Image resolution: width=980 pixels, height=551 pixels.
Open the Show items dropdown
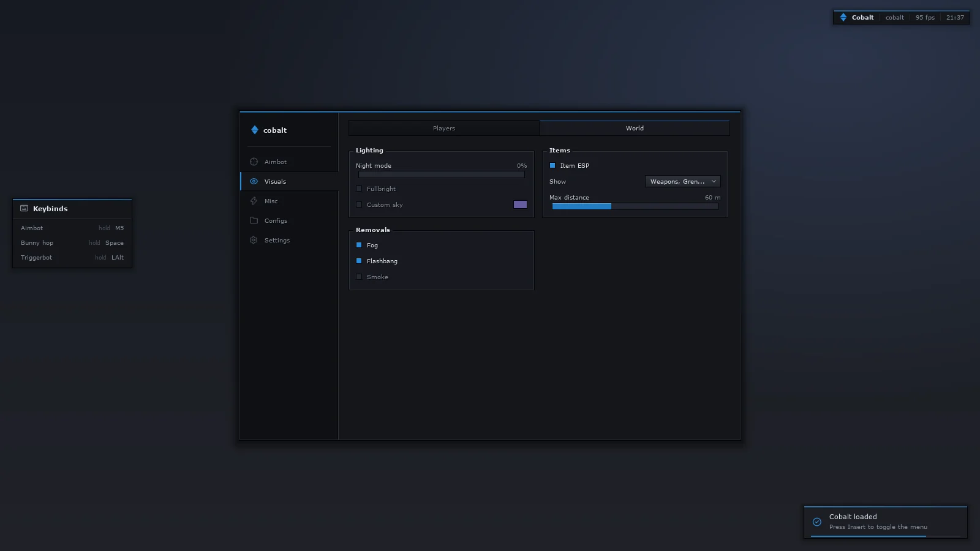[x=682, y=181]
